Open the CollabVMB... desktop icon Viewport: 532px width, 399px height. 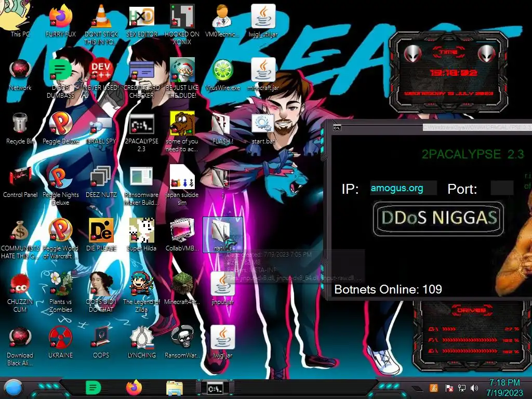pyautogui.click(x=182, y=234)
